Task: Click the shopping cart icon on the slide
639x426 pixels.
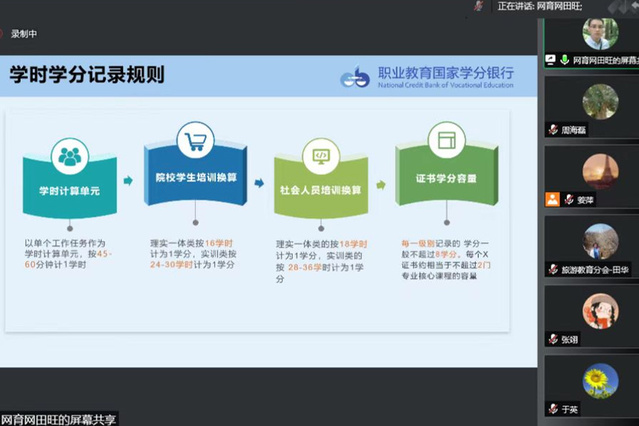Action: [195, 140]
